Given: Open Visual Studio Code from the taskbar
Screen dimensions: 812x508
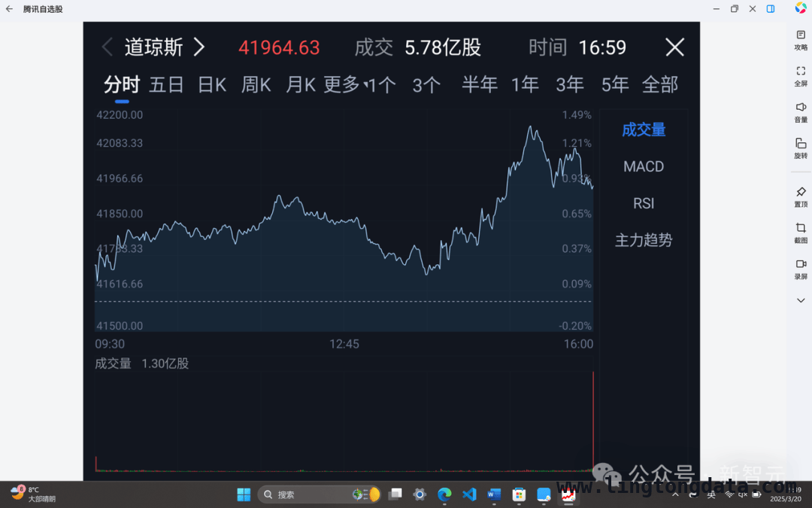Looking at the screenshot, I should [469, 494].
